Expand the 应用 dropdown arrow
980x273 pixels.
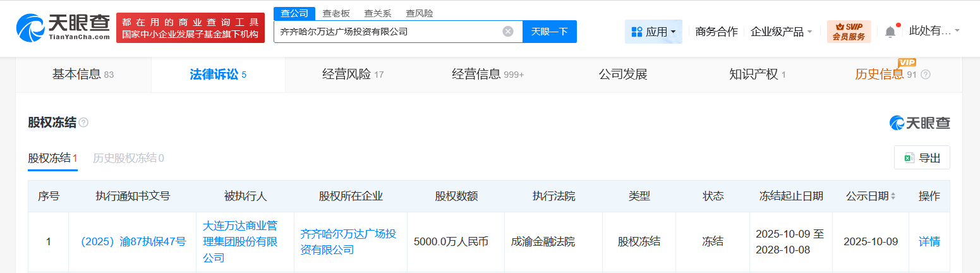click(674, 32)
